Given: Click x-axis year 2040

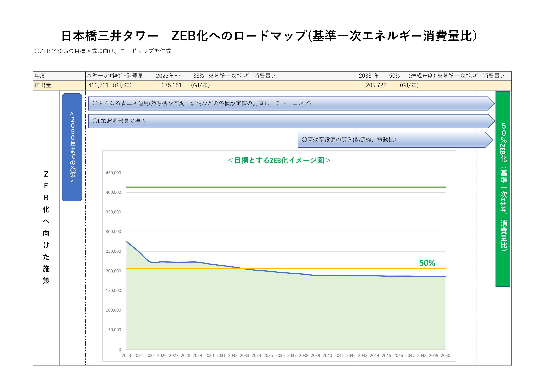Looking at the screenshot, I should click(x=327, y=355).
